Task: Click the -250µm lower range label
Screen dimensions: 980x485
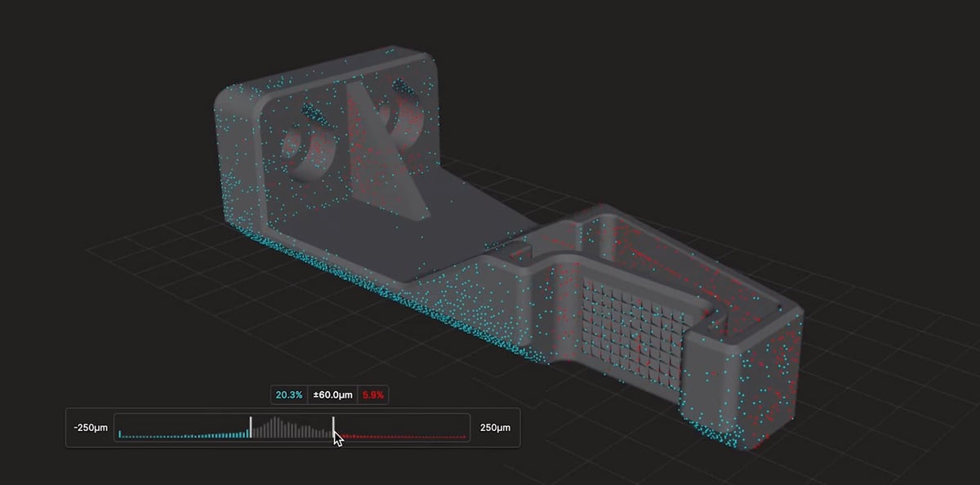Action: point(89,427)
